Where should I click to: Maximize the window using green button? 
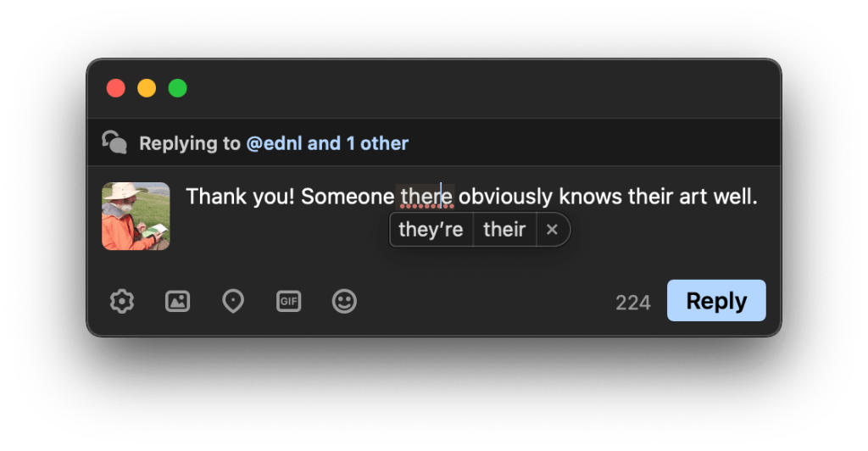tap(177, 88)
